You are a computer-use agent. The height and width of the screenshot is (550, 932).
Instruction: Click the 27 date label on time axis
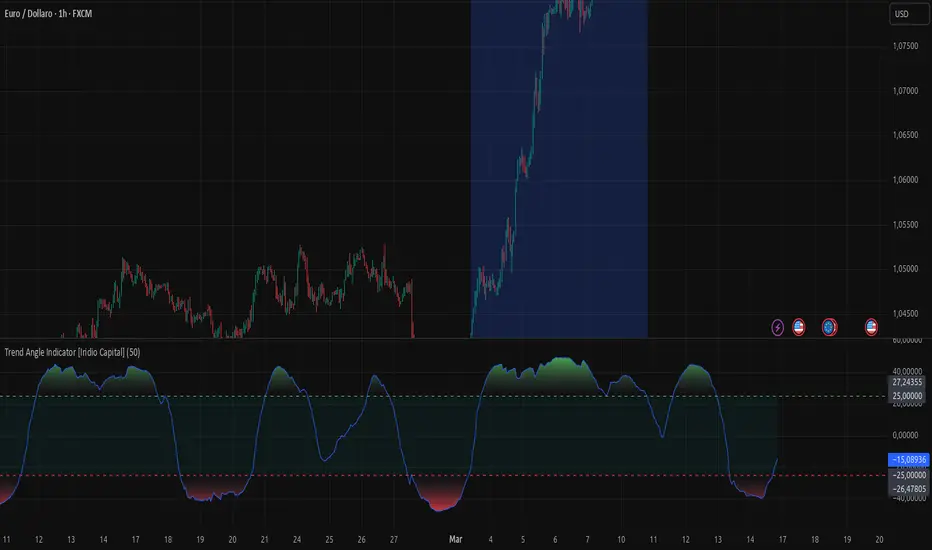pos(393,539)
